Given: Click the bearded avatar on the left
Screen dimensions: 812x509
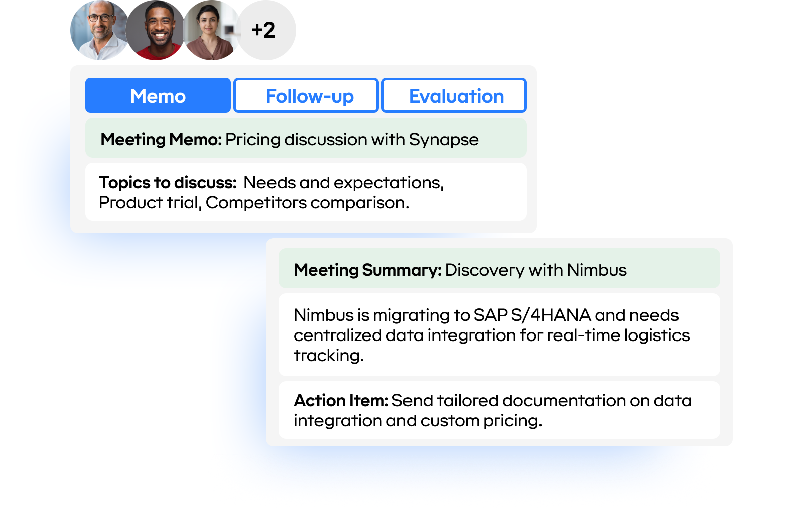Looking at the screenshot, I should (x=99, y=30).
